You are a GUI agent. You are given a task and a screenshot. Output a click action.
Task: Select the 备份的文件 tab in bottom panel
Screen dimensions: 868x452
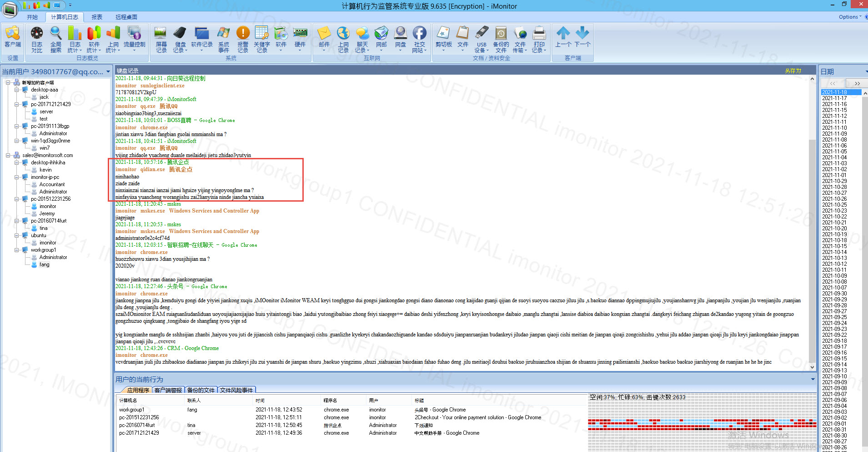(x=201, y=390)
